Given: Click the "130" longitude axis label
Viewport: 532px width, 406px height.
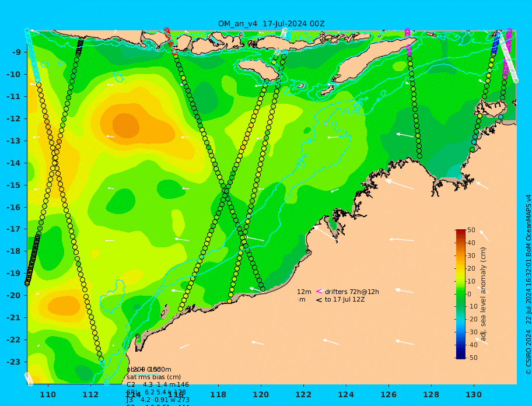Looking at the screenshot, I should (x=474, y=394).
